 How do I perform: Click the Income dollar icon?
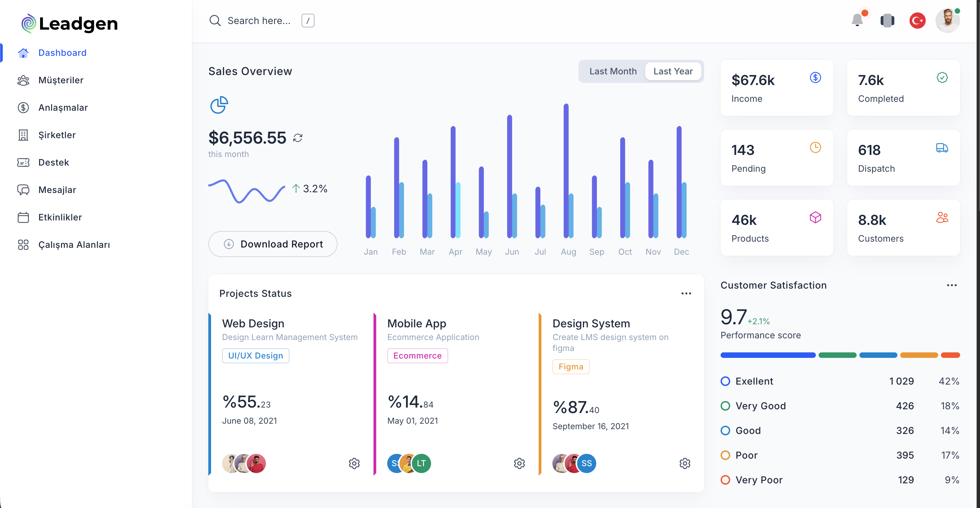point(815,77)
